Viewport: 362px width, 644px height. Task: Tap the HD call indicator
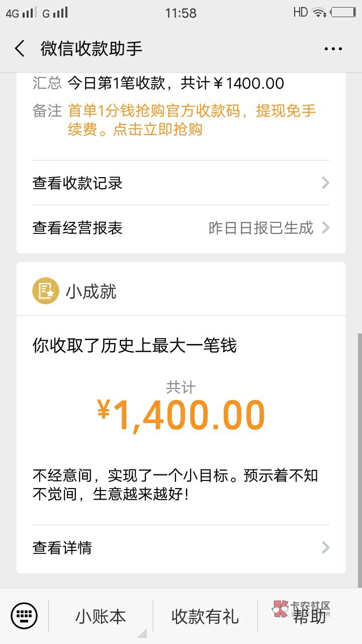(300, 13)
